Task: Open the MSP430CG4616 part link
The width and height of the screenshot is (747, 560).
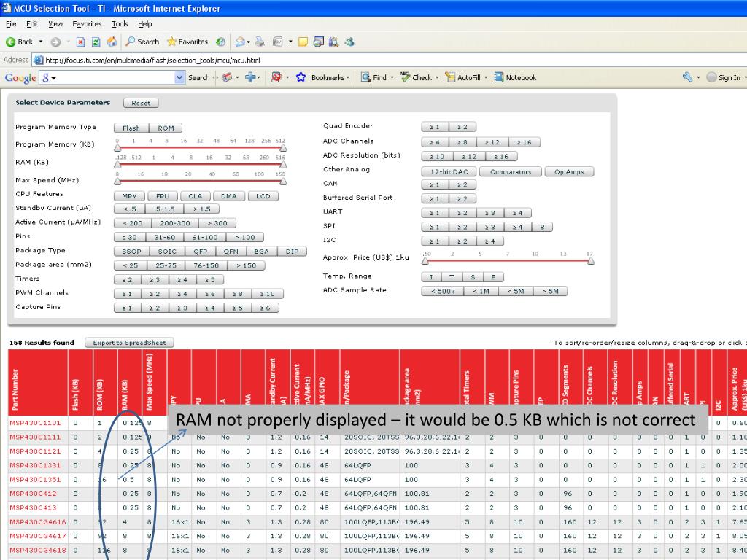Action: pyautogui.click(x=38, y=522)
